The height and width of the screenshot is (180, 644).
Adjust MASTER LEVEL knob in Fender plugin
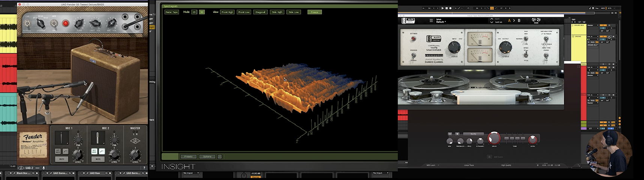pos(135,154)
